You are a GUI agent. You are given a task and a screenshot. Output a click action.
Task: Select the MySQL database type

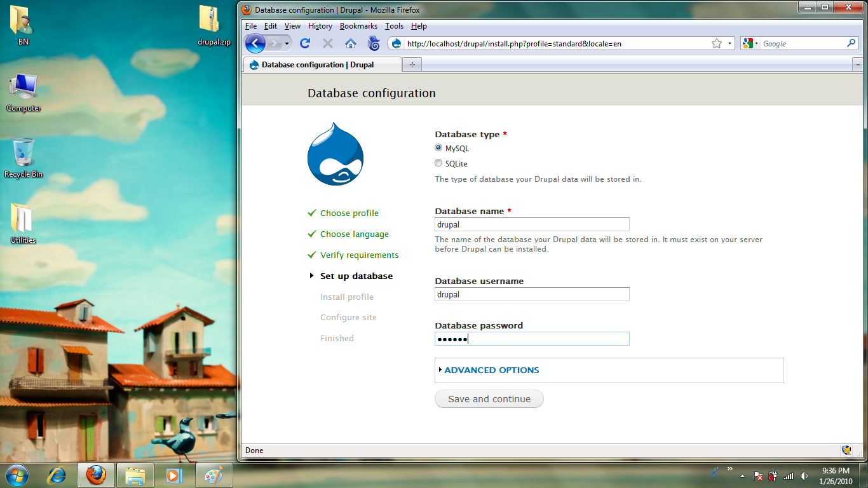(x=438, y=148)
